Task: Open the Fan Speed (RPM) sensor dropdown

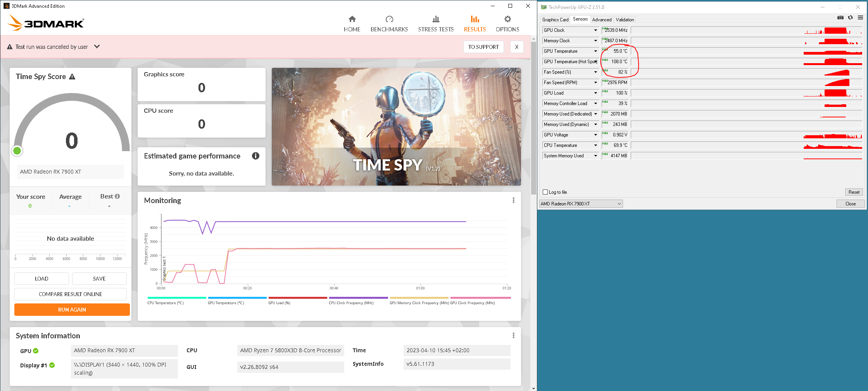Action: 595,83
